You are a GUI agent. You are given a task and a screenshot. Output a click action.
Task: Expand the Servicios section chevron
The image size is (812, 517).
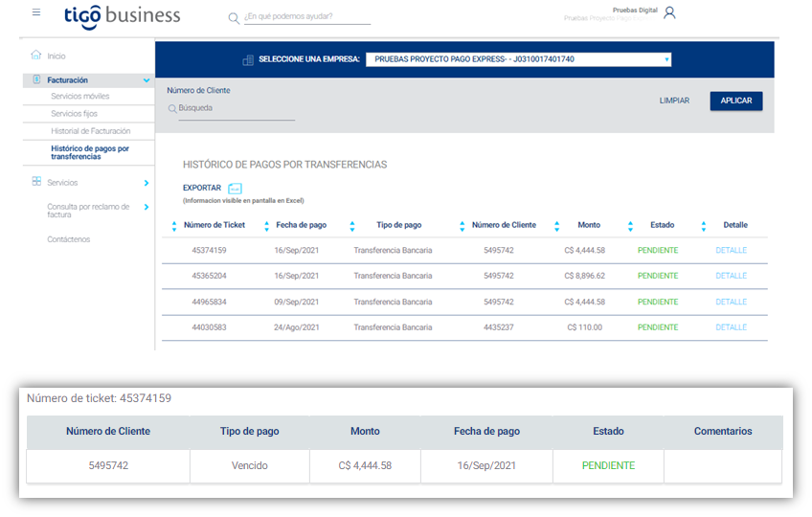click(147, 183)
